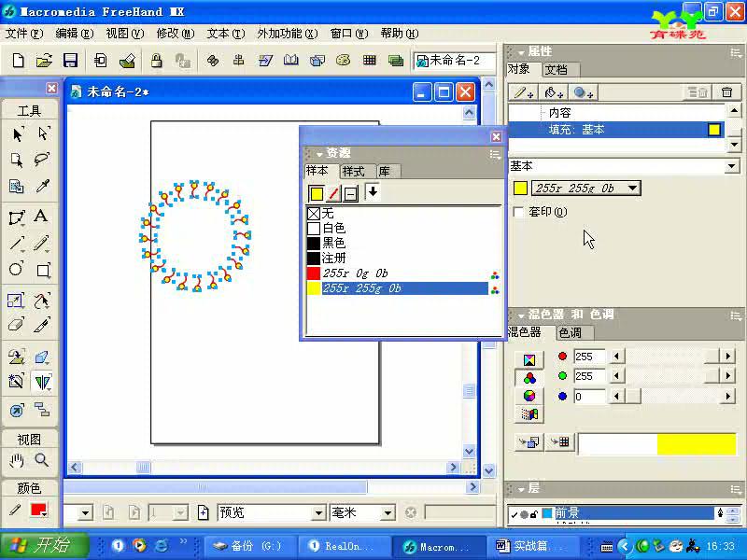Select the Rectangle tool
The width and height of the screenshot is (747, 560).
click(x=43, y=270)
